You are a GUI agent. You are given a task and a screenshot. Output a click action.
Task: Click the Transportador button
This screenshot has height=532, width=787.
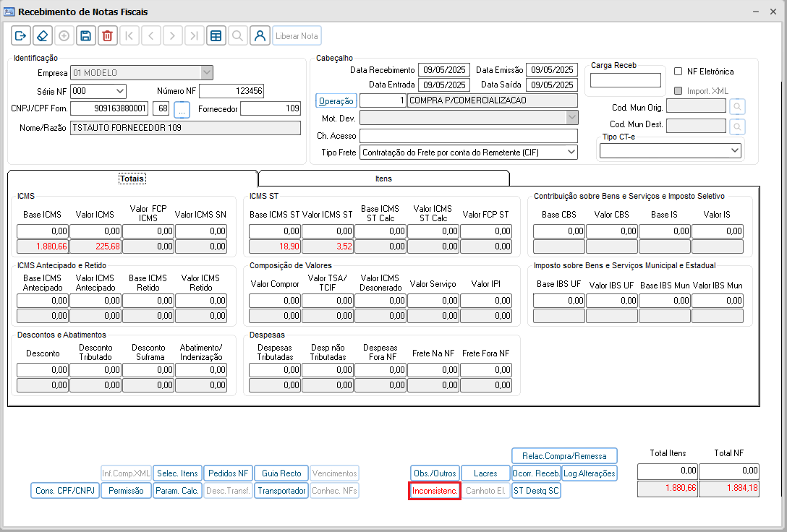(281, 491)
